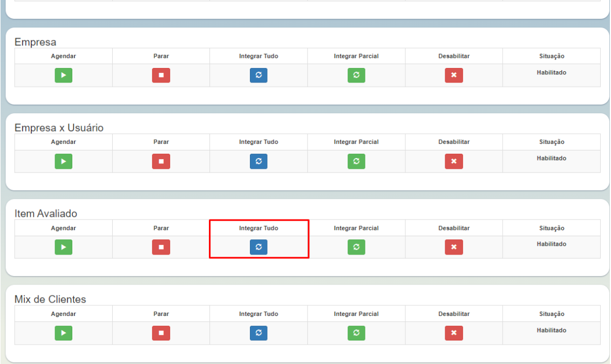Click Integrar Tudo header in Empresa table
This screenshot has height=364, width=611.
(x=259, y=56)
